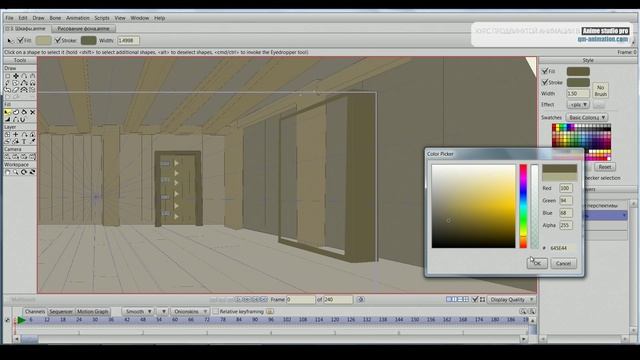This screenshot has height=360, width=640.
Task: Click the No Brush button
Action: pos(600,91)
